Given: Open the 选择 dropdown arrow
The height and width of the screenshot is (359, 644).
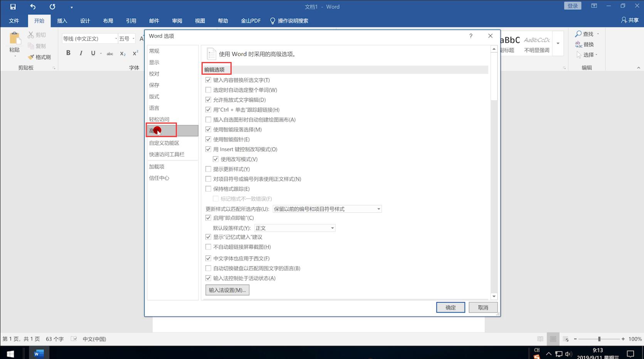Looking at the screenshot, I should point(596,55).
